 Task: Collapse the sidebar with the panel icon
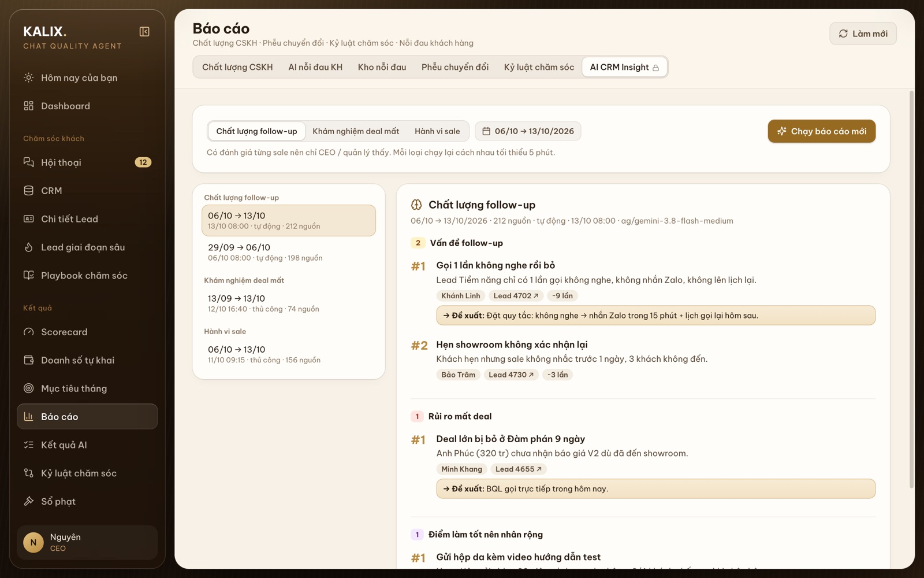[x=144, y=32]
